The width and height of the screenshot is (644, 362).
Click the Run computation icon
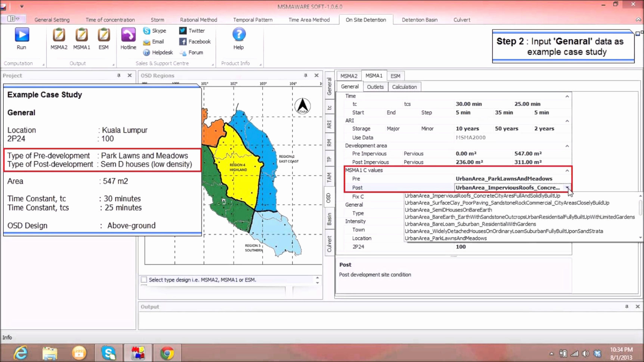(22, 35)
